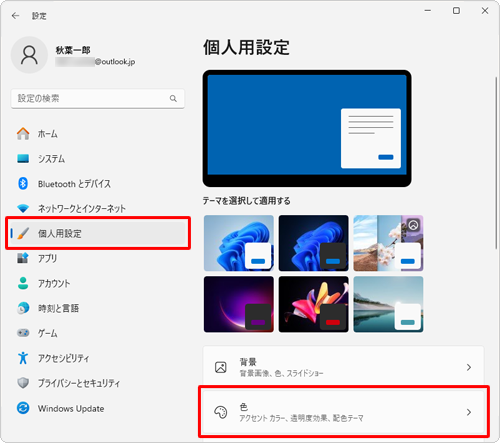Open the ゲーム settings page
The width and height of the screenshot is (500, 443).
(x=98, y=333)
